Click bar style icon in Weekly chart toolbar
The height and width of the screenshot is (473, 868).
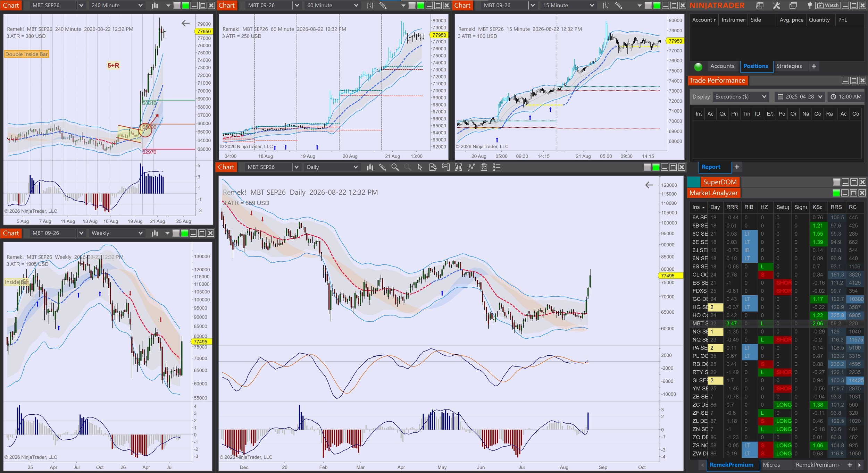pyautogui.click(x=155, y=233)
